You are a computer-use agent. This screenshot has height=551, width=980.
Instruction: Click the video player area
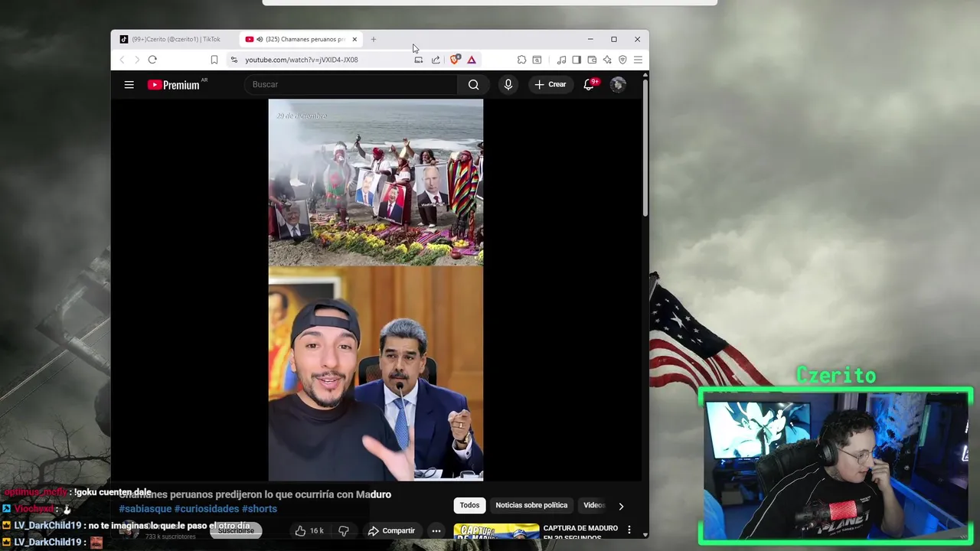pyautogui.click(x=375, y=290)
